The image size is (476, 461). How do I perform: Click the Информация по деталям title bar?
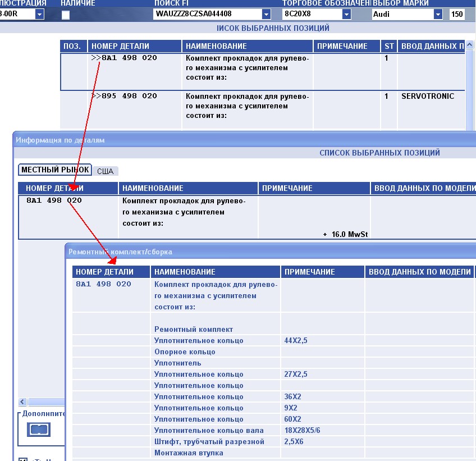coord(245,140)
